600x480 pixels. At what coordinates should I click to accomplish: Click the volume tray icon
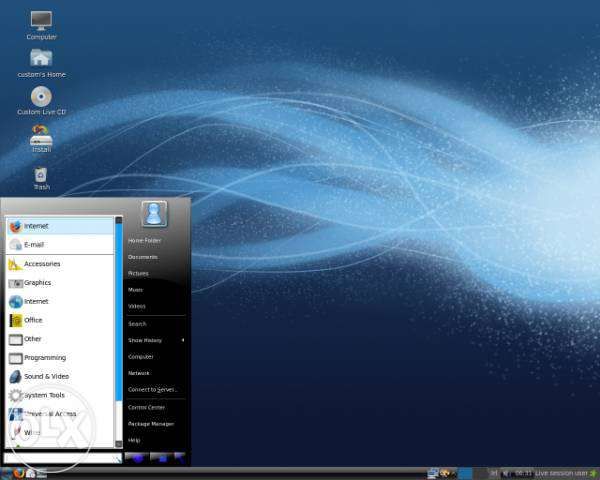pyautogui.click(x=505, y=474)
